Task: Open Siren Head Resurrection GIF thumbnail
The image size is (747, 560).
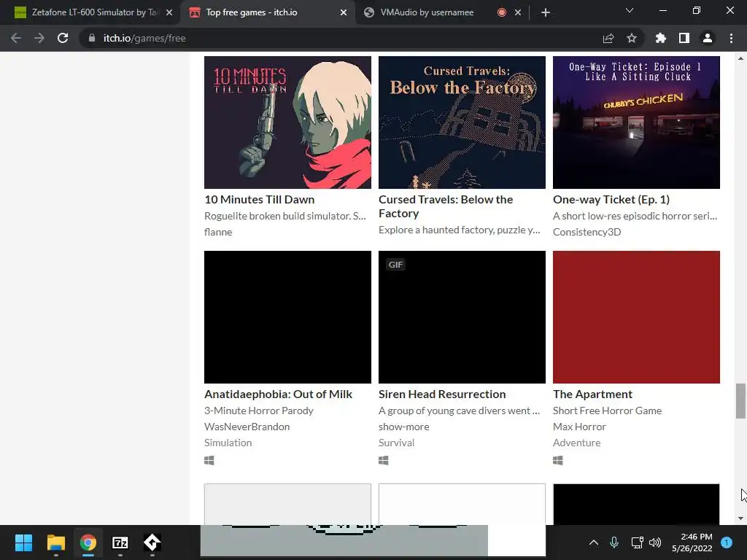Action: pos(462,317)
